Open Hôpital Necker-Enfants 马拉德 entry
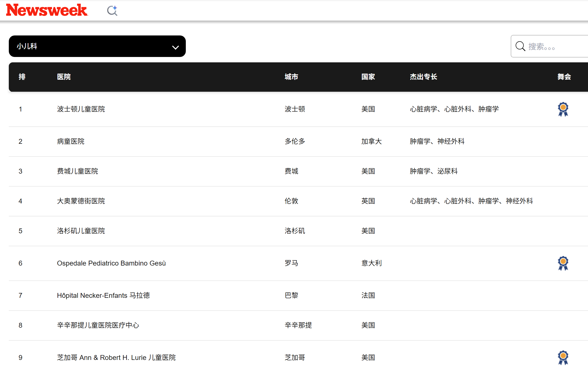The image size is (588, 368). tap(103, 295)
